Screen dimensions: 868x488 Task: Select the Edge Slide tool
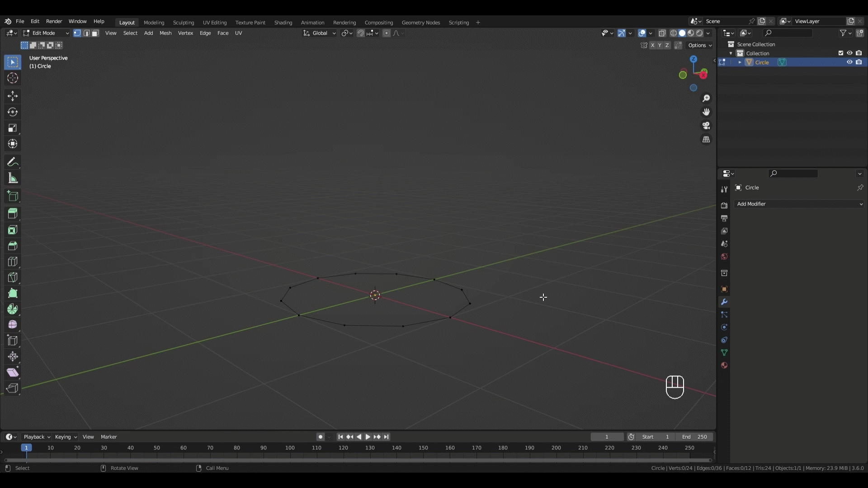(x=13, y=341)
